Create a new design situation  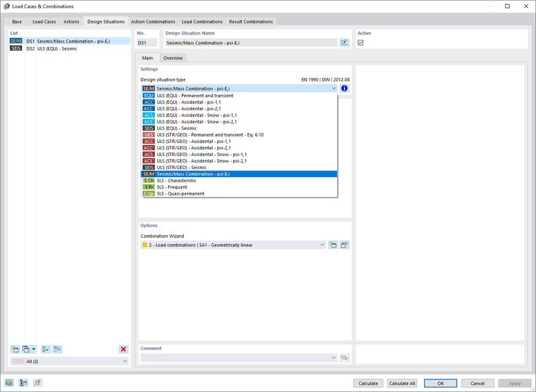point(15,349)
